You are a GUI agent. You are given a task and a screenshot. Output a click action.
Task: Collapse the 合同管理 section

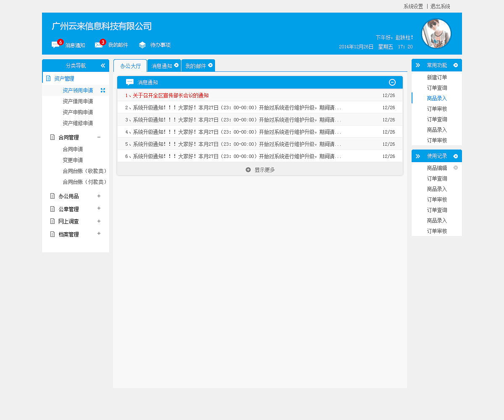coord(99,137)
